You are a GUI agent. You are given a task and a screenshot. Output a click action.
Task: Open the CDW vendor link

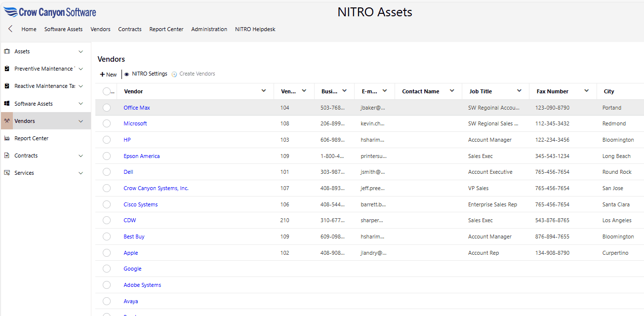pos(130,220)
